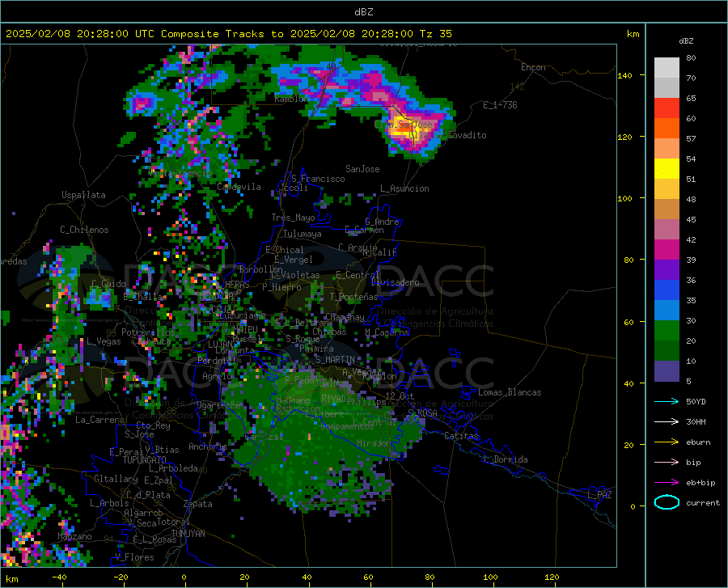Click the L_Dormida map label

(505, 459)
